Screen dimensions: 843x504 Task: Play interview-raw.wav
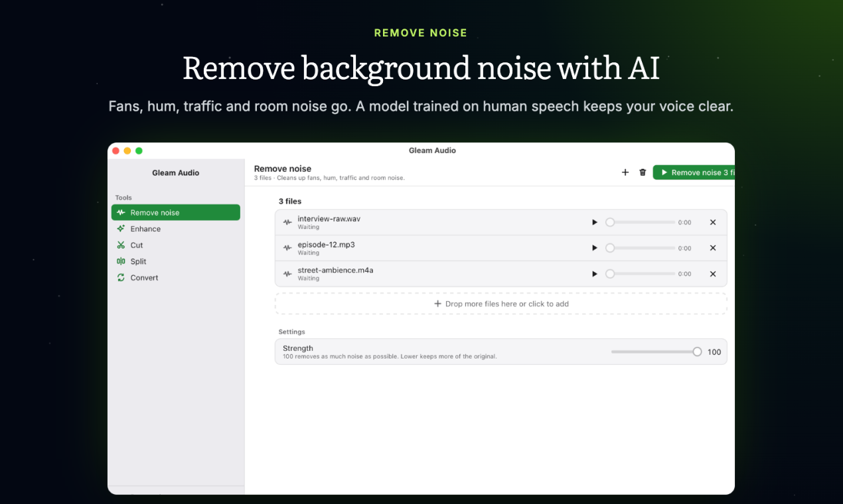point(595,222)
